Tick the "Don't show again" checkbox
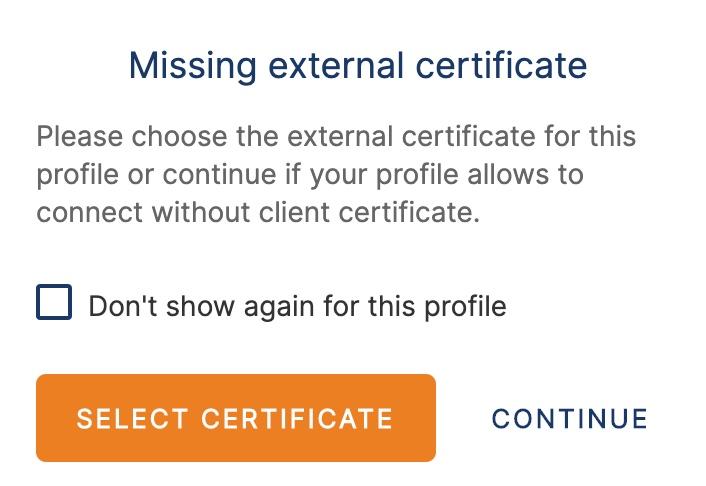This screenshot has width=706, height=486. 54,302
